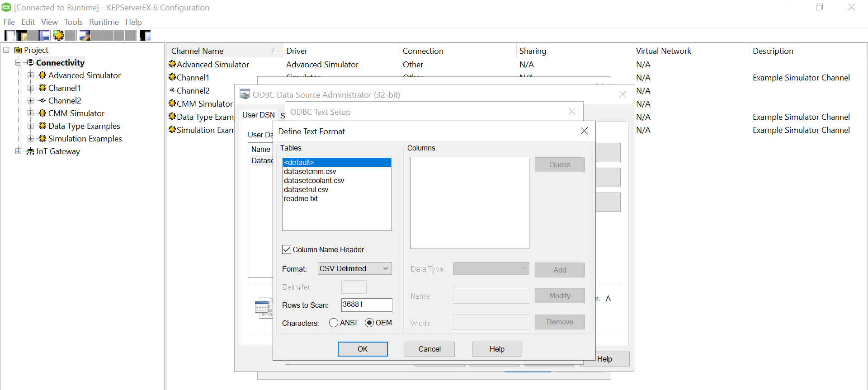Click the Save Project toolbar icon
Screen dimensions: 868x390
[44, 35]
